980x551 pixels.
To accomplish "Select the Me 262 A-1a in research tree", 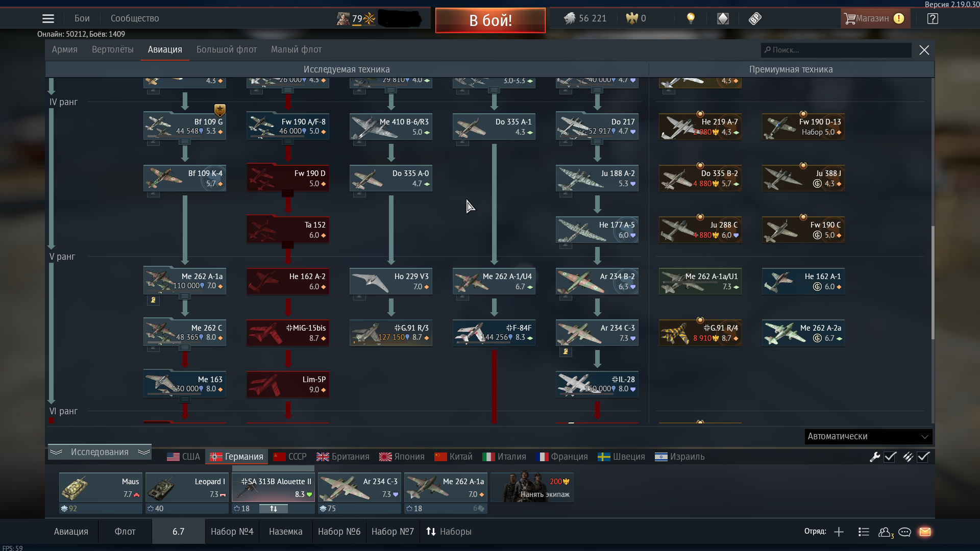I will pos(185,281).
